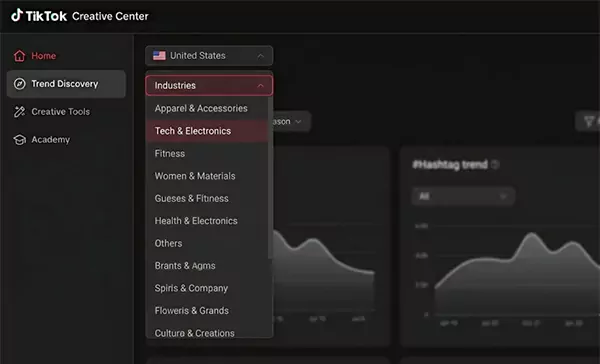Click the Hashtag trend area chart
600x364 pixels.
(517, 274)
